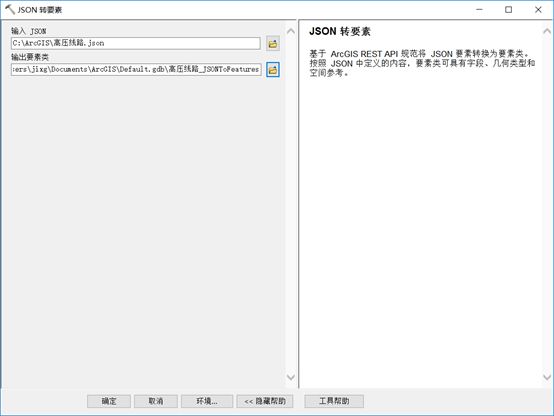Open 工具帮助 tool help
This screenshot has width=554, height=416.
click(x=334, y=401)
